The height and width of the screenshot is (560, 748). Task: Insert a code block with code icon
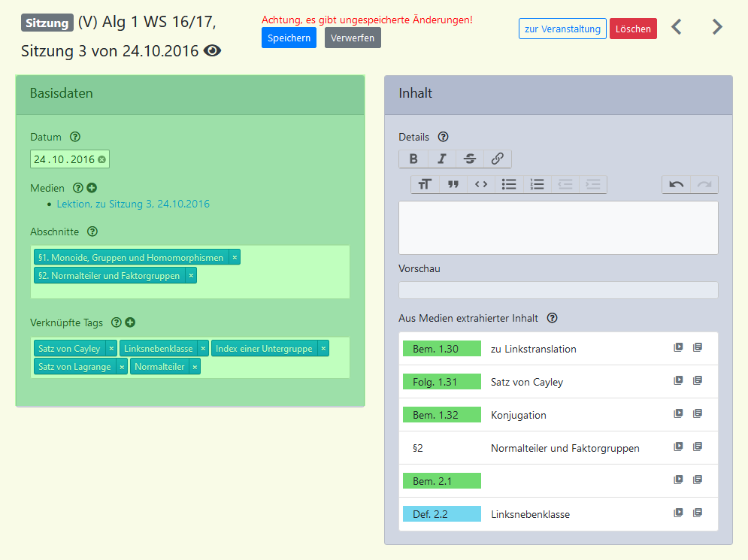481,184
